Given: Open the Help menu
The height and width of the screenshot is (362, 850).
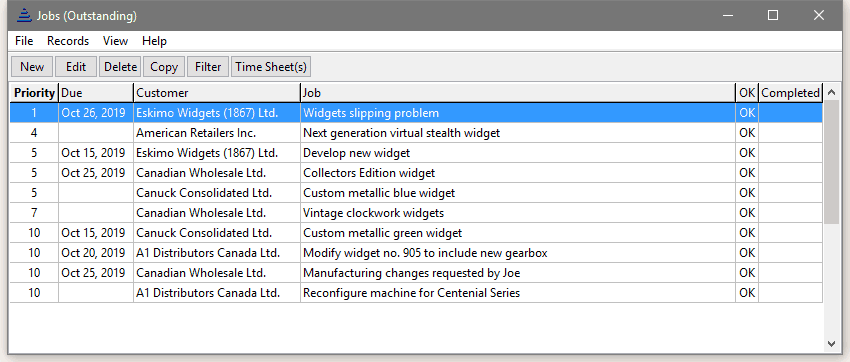Looking at the screenshot, I should pos(154,41).
